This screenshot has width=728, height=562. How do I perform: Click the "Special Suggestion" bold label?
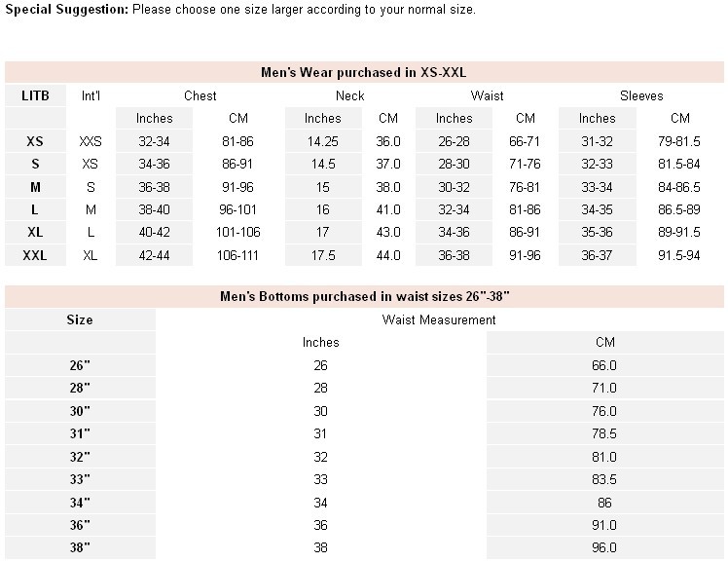tap(65, 10)
